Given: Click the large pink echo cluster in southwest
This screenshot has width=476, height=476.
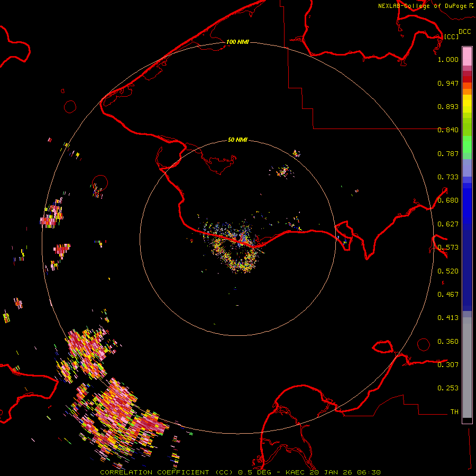Looking at the screenshot, I should 119,407.
